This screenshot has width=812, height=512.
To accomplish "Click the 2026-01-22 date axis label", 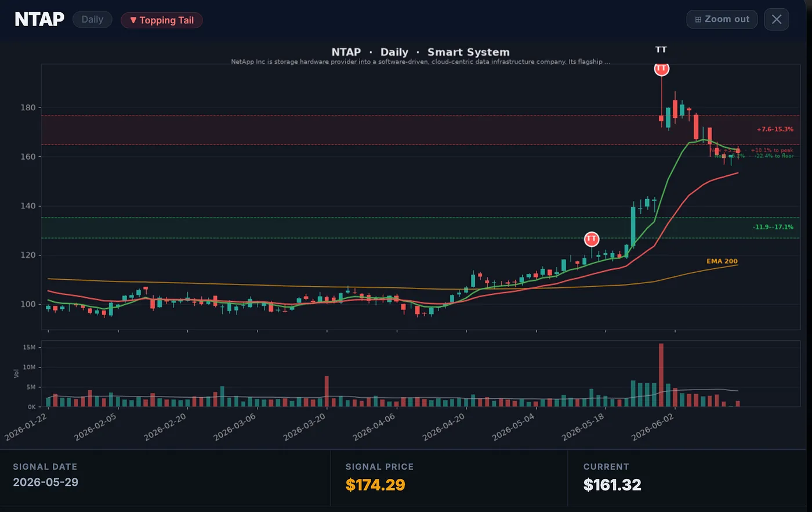I will click(x=26, y=427).
